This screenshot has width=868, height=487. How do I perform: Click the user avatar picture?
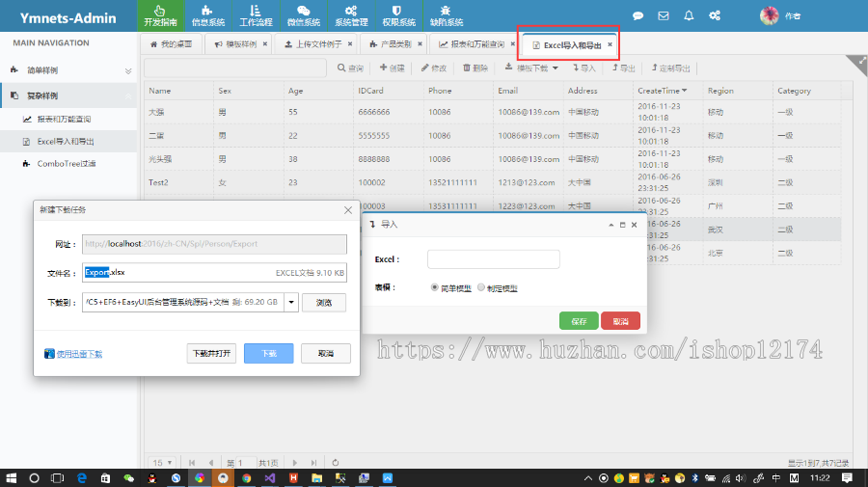pyautogui.click(x=769, y=16)
